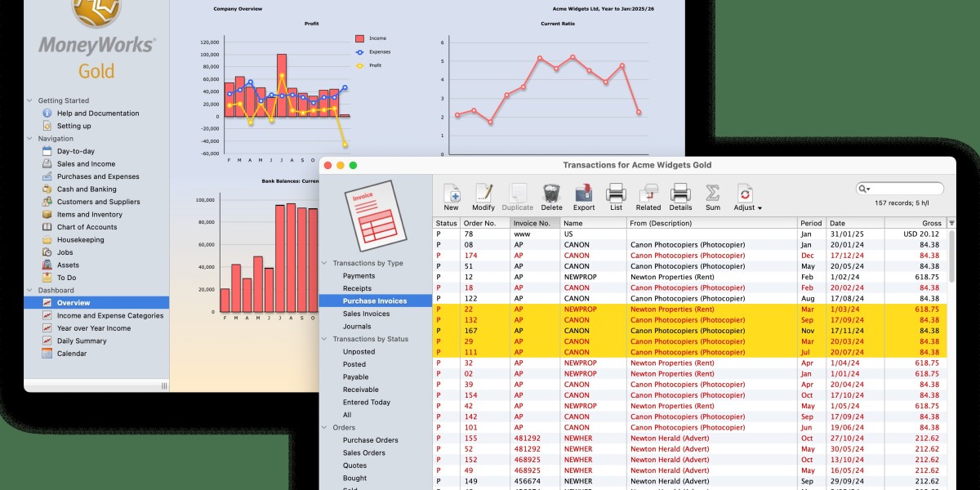Viewport: 980px width, 490px height.
Task: Select order 78 row dated 31/01/25
Action: click(690, 234)
